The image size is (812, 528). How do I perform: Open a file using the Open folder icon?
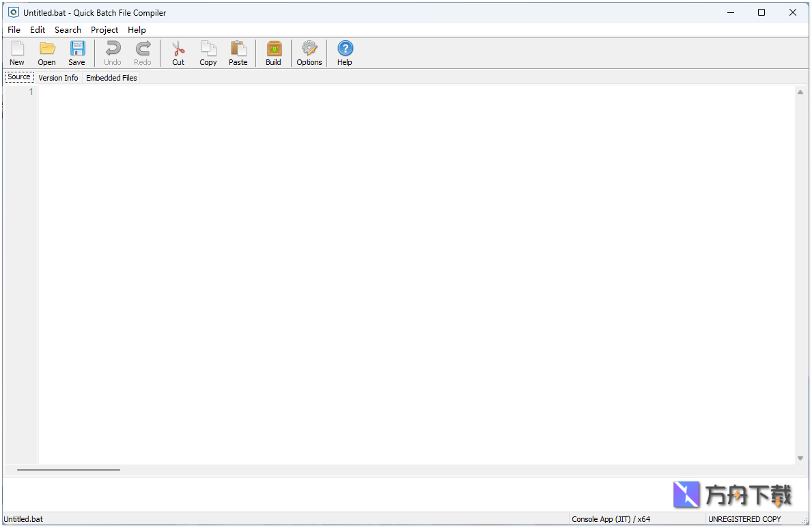46,53
